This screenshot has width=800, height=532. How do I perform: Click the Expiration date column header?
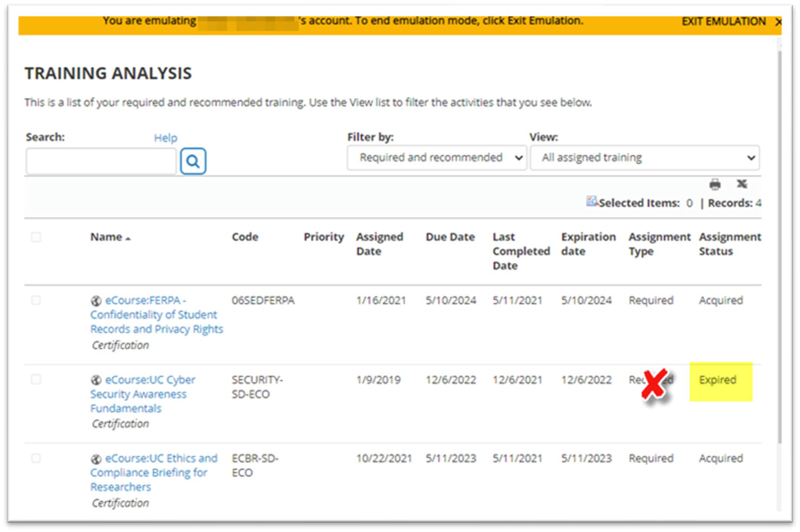589,244
